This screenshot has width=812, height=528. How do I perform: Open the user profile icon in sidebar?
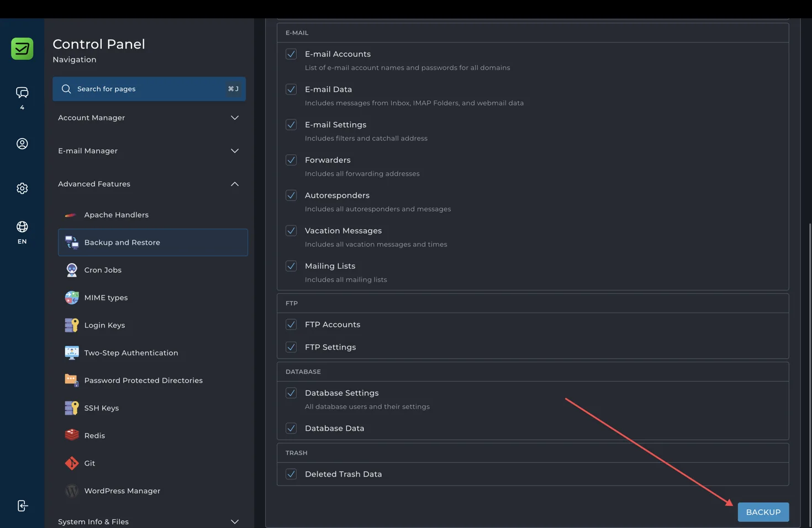point(22,144)
